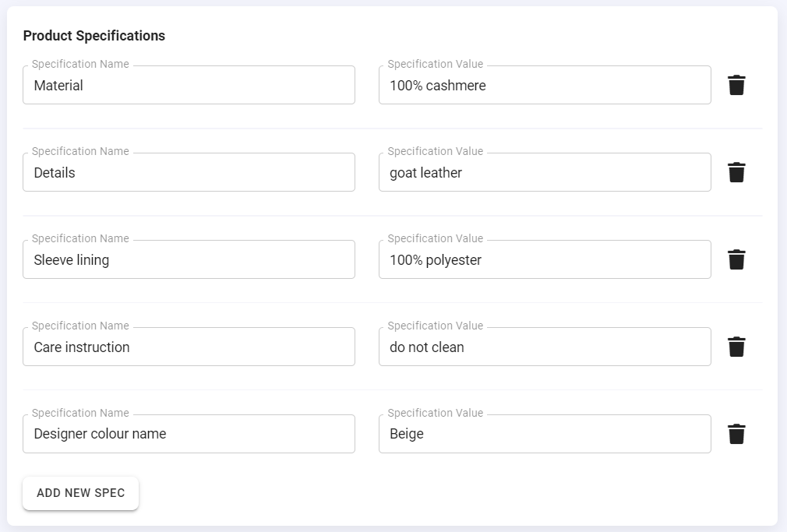Delete the Care instruction specification

[736, 347]
